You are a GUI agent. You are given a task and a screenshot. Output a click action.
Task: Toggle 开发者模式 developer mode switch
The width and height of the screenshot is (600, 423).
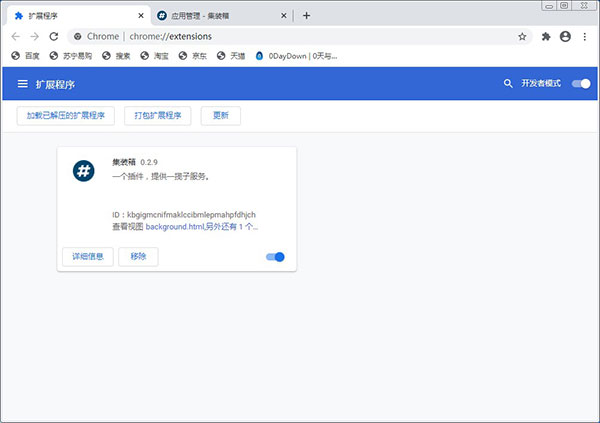point(580,84)
